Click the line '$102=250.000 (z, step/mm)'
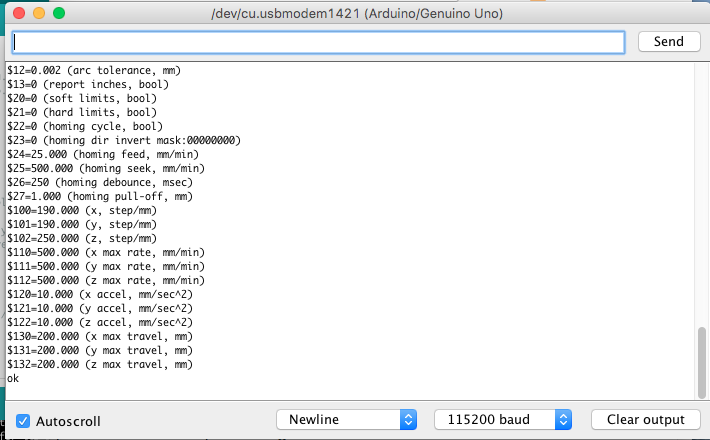The image size is (710, 440). pos(82,239)
